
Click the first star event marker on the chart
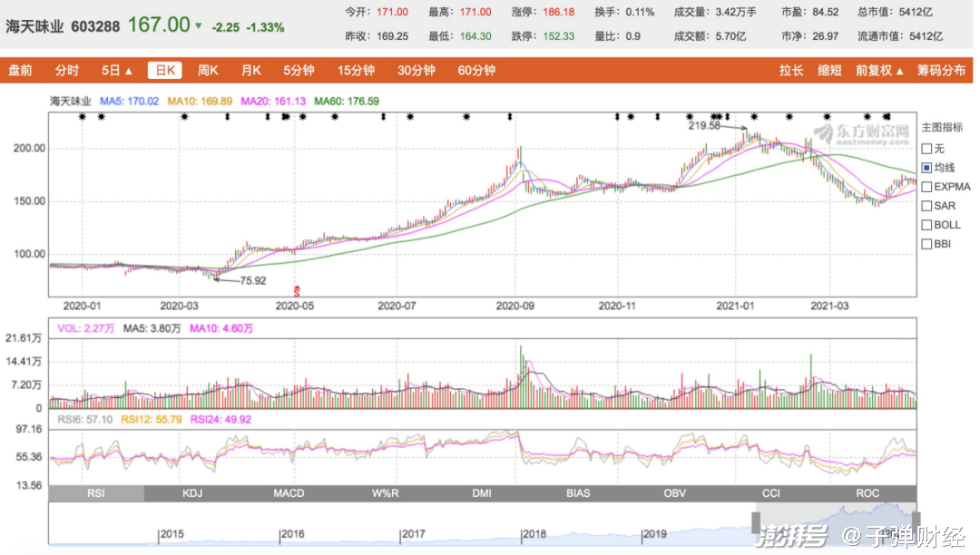click(x=83, y=117)
